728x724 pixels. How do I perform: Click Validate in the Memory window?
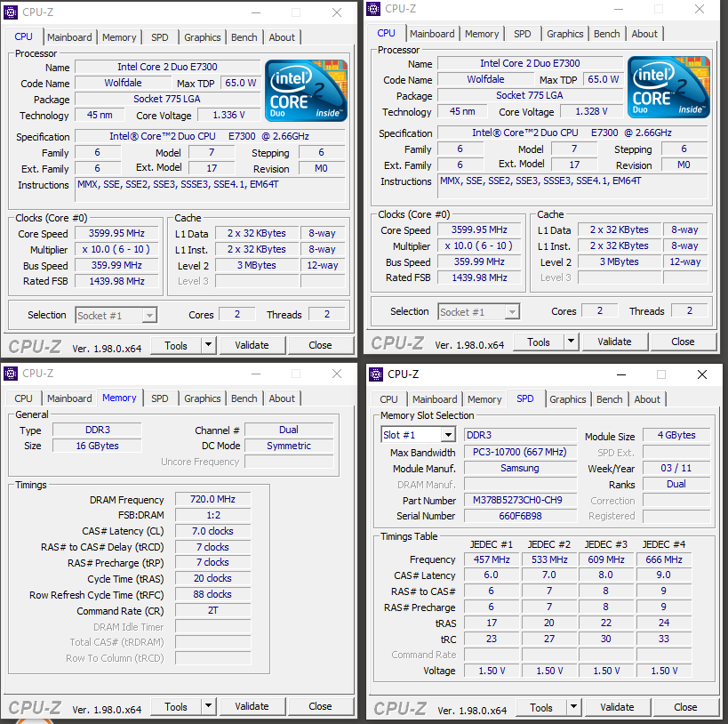tap(252, 706)
